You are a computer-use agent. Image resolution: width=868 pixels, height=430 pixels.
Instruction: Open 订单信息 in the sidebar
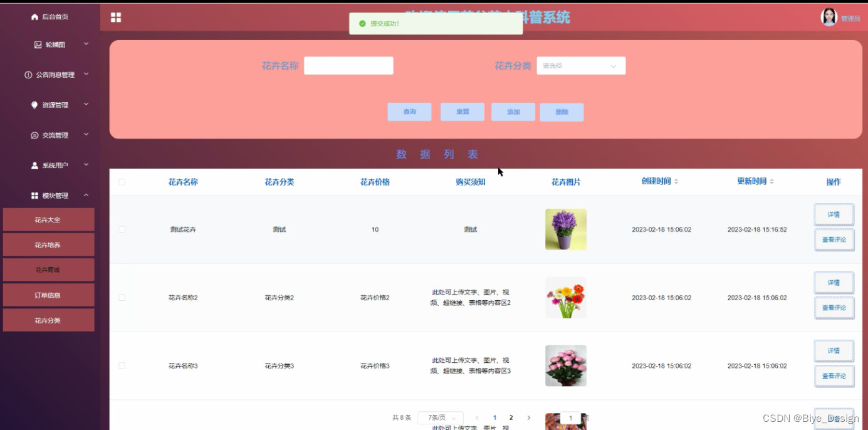click(48, 295)
